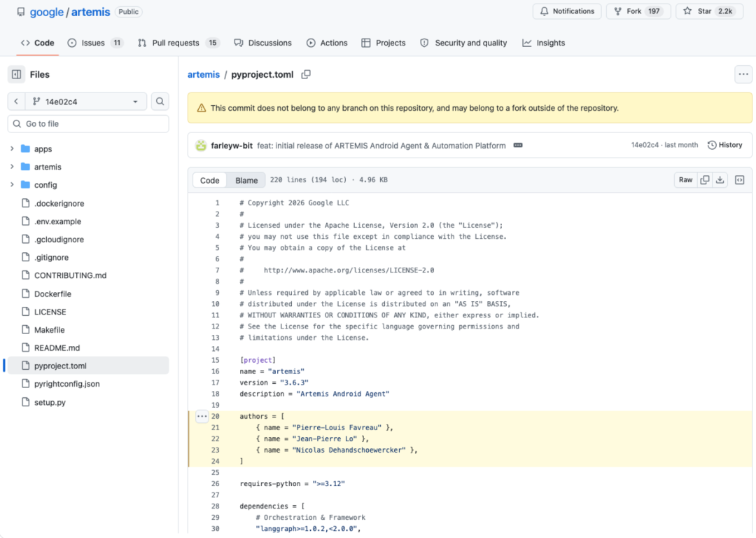Expand the commit message ellipsis
This screenshot has height=538, width=756.
click(518, 145)
